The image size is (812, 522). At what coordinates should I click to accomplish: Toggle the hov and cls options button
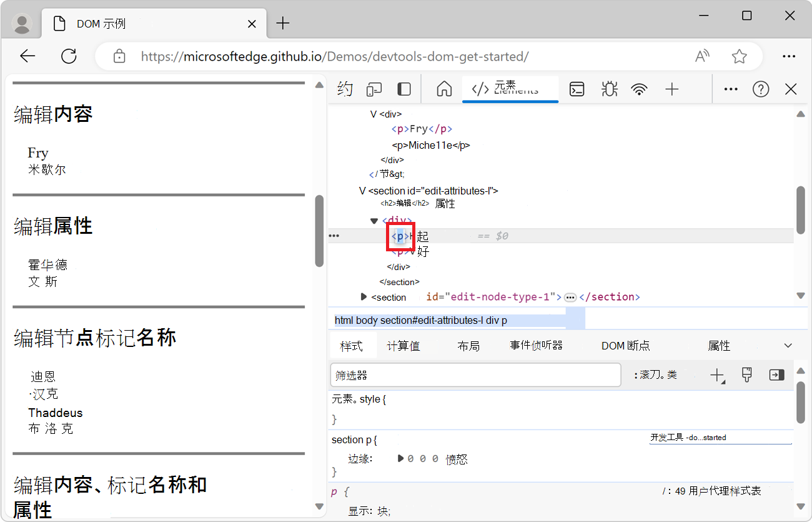[655, 375]
